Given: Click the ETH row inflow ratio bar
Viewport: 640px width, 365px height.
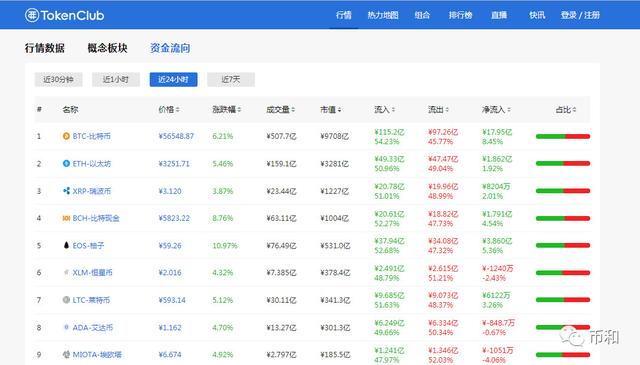Looking at the screenshot, I should pyautogui.click(x=563, y=163).
